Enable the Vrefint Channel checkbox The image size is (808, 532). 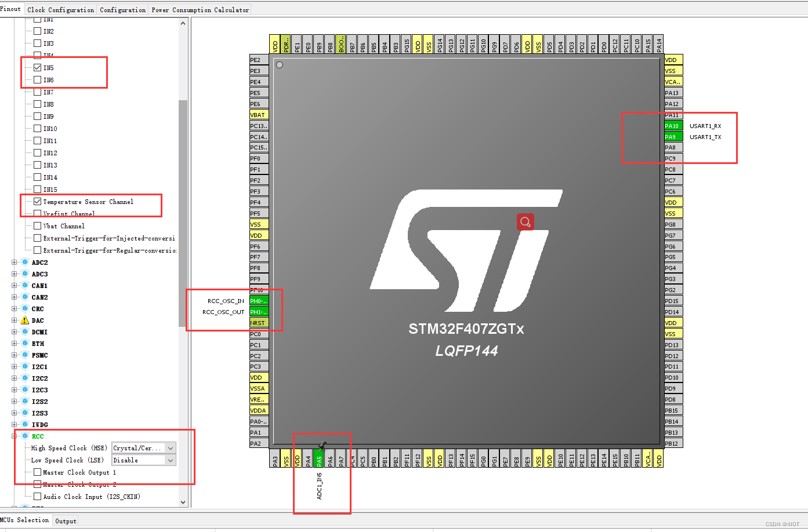pos(37,213)
